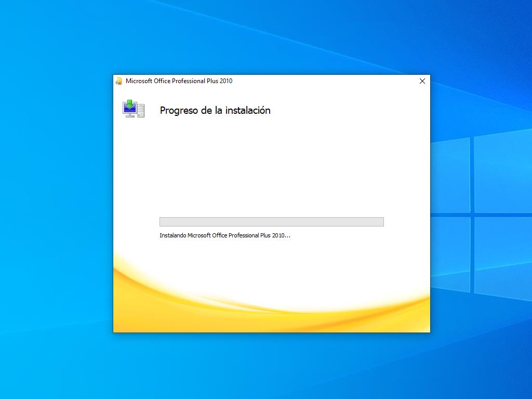Click the green download arrow on installer icon
This screenshot has height=399, width=532.
(130, 103)
